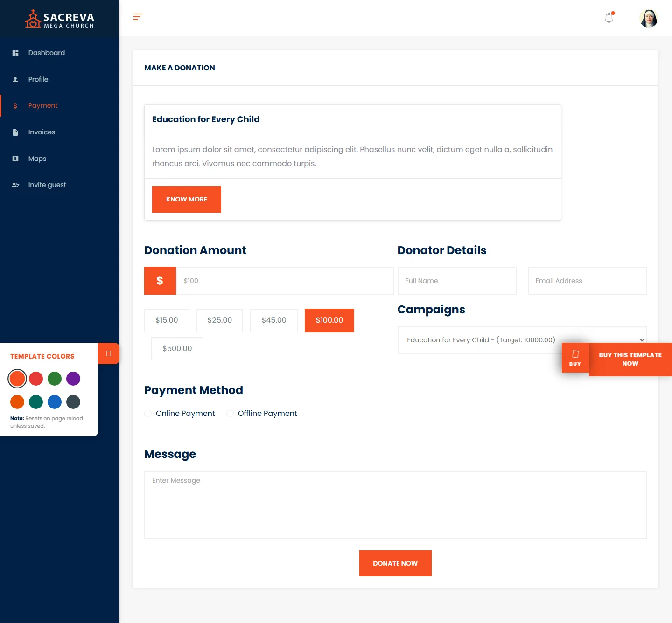Click the Full Name input field
The image size is (672, 623).
click(x=456, y=281)
